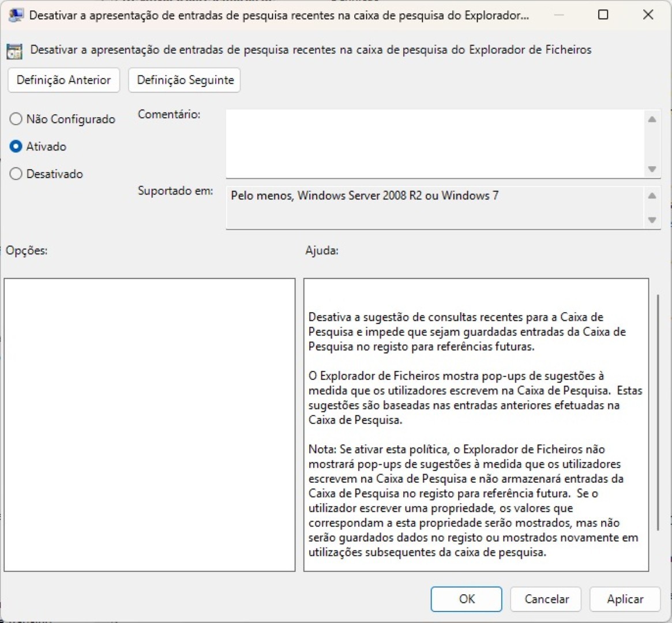The image size is (672, 623).
Task: Click the policy editor icon in the title bar
Action: 16,15
